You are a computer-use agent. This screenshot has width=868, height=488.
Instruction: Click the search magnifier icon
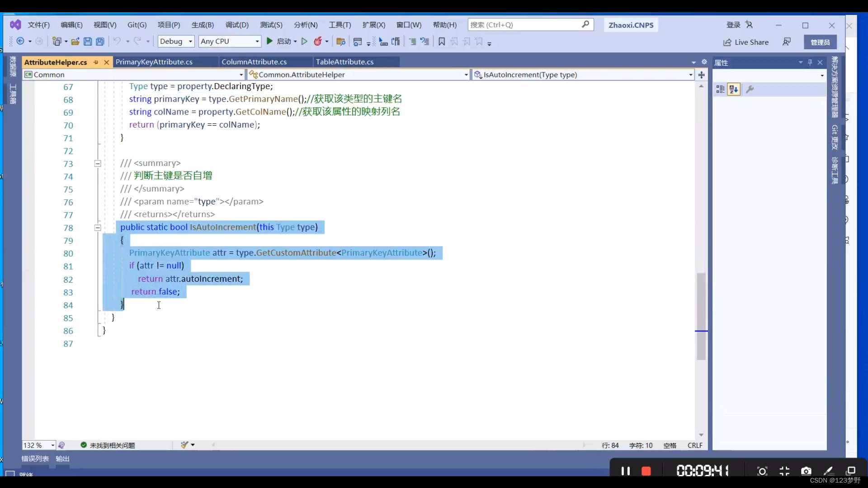tap(585, 24)
